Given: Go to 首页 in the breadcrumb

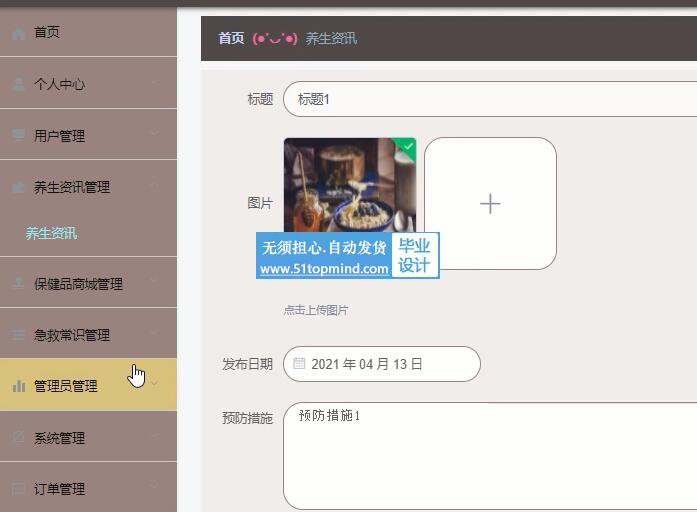Looking at the screenshot, I should click(231, 38).
